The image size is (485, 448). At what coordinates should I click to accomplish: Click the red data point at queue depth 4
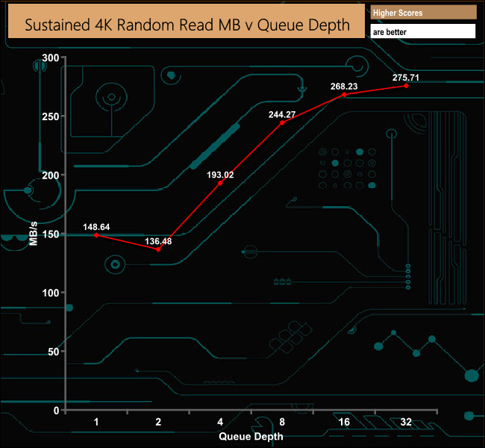(x=220, y=183)
